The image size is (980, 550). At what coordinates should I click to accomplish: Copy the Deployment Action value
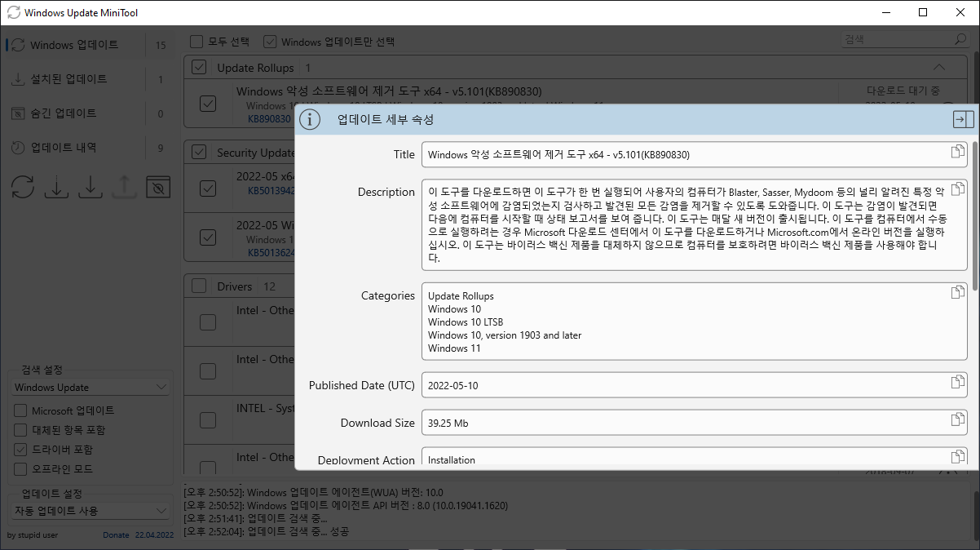click(x=957, y=457)
